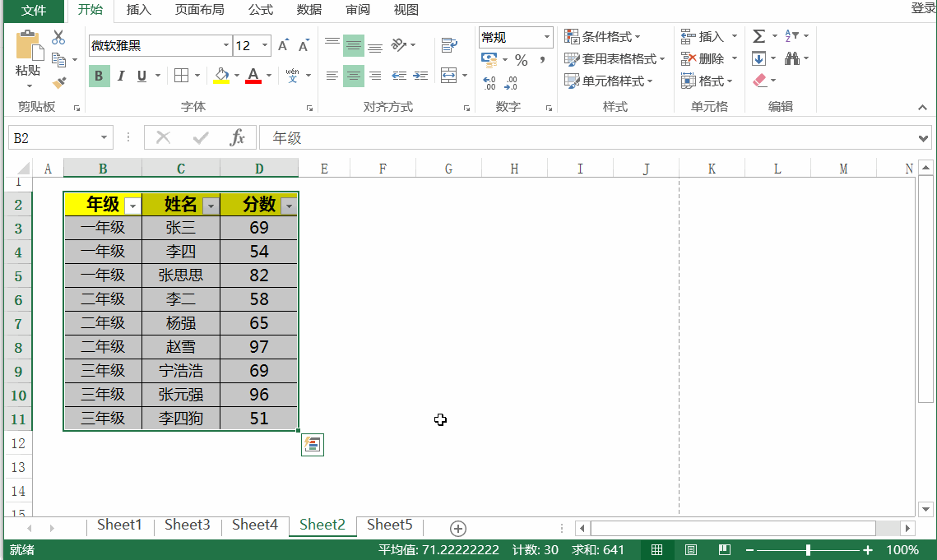Screen dimensions: 937x560
Task: Click the AutoSum sigma icon
Action: pos(758,36)
